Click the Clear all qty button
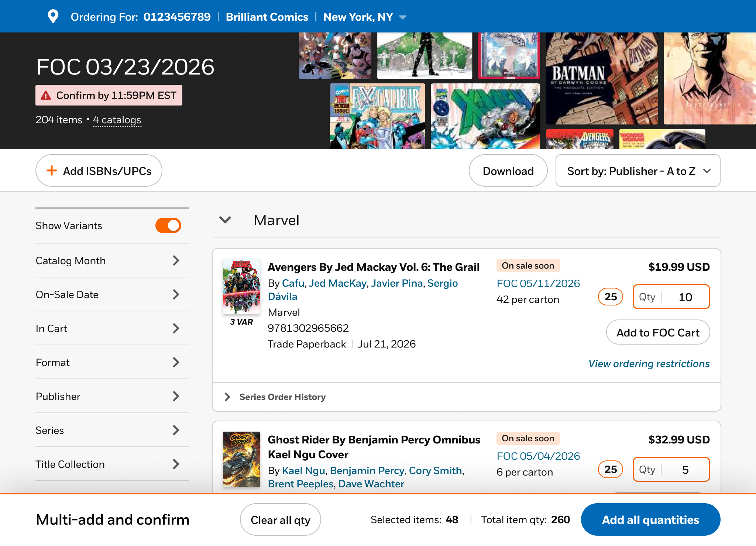The height and width of the screenshot is (546, 756). tap(280, 520)
